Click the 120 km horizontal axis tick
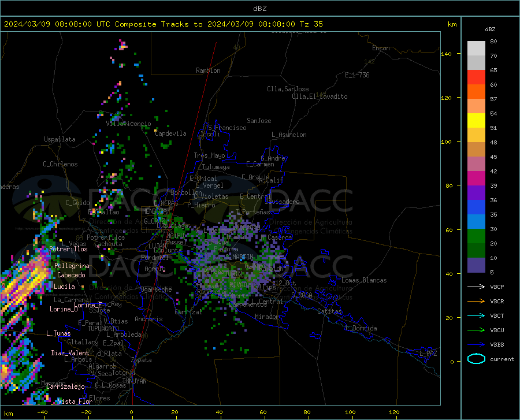The height and width of the screenshot is (420, 520). [x=394, y=412]
